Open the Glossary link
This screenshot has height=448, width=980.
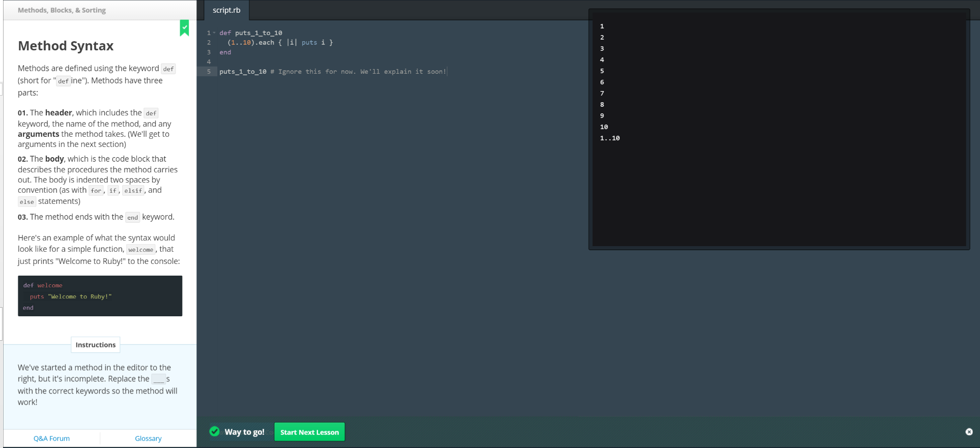pyautogui.click(x=148, y=438)
